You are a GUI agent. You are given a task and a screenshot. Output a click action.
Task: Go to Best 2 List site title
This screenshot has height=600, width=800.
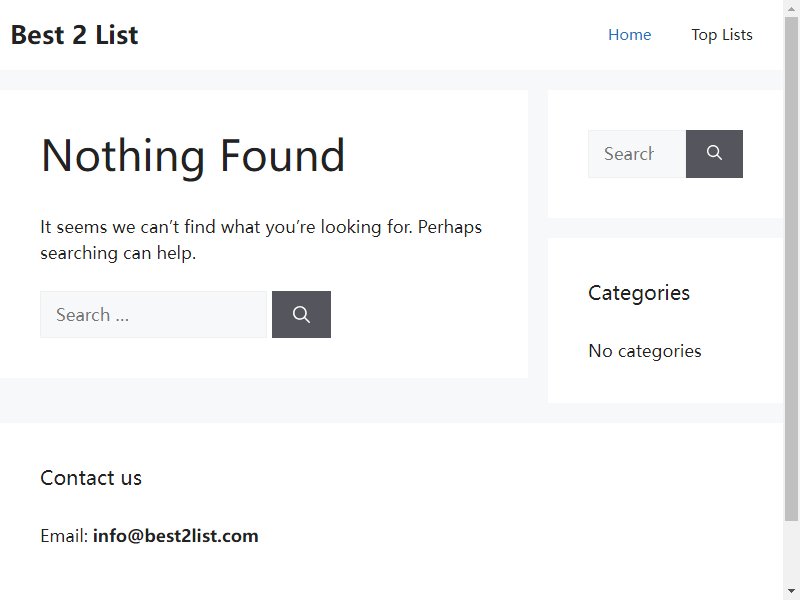(x=74, y=35)
